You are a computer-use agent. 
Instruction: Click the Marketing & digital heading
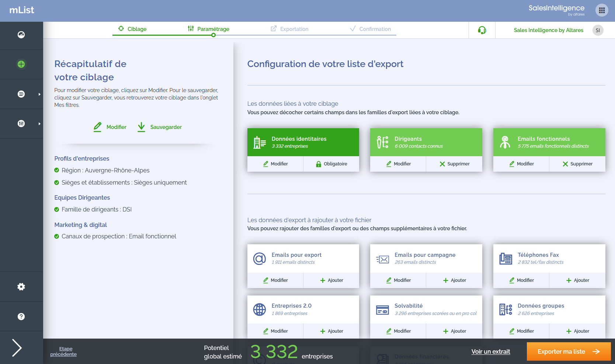tap(81, 225)
